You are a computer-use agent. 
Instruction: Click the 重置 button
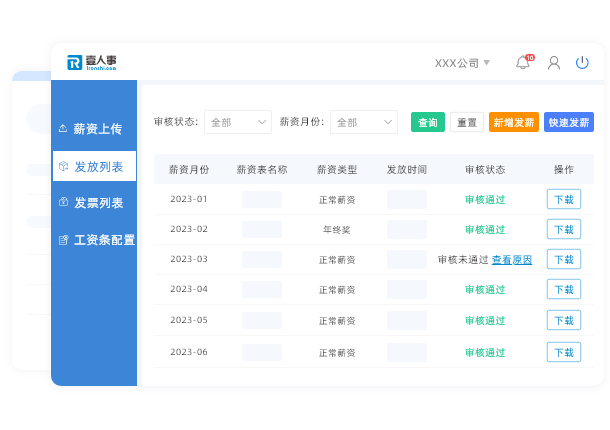coord(467,122)
